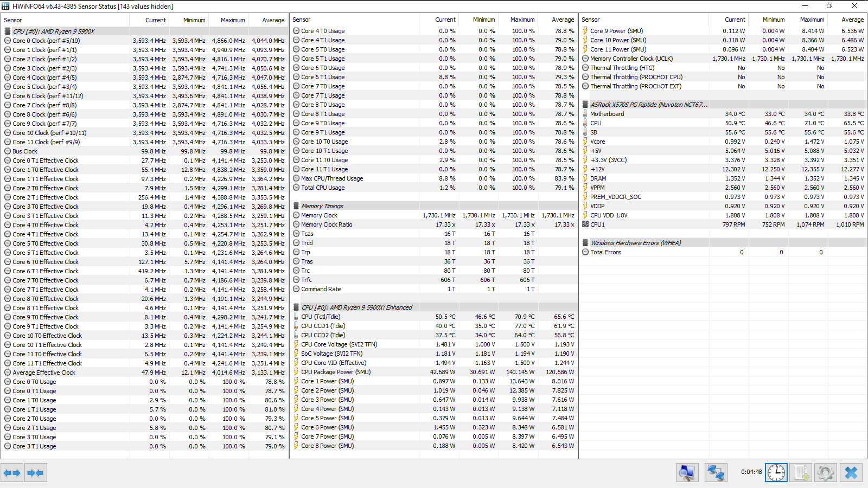Viewport: 868px width, 488px height.
Task: Click the thermometer icon for CPU (Tctl/Tdie)
Action: click(x=296, y=317)
